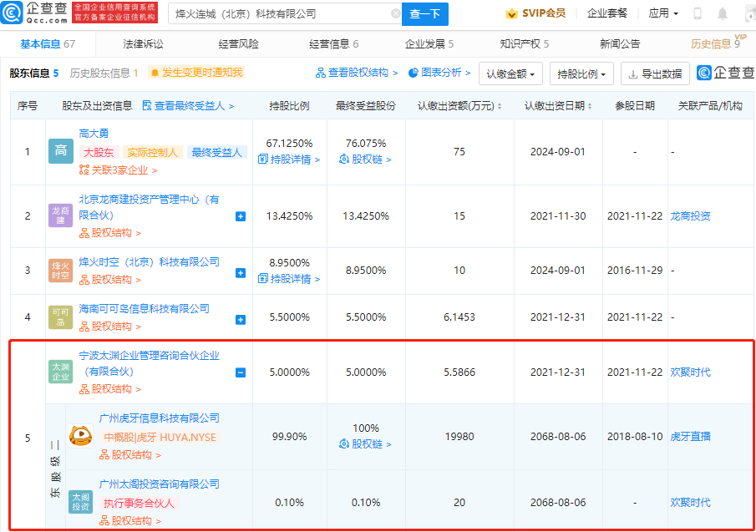Select 历史股东信息 sub-tab
This screenshot has width=756, height=532.
tap(104, 73)
